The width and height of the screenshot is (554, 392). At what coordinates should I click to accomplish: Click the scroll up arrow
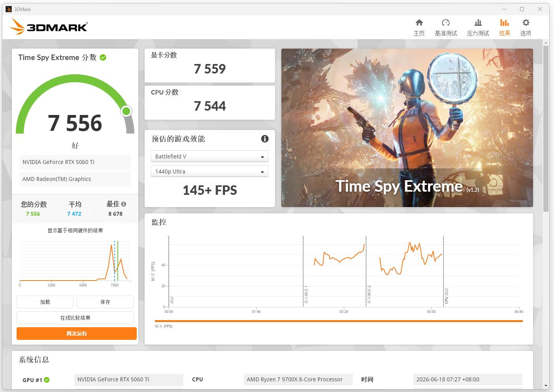(546, 42)
